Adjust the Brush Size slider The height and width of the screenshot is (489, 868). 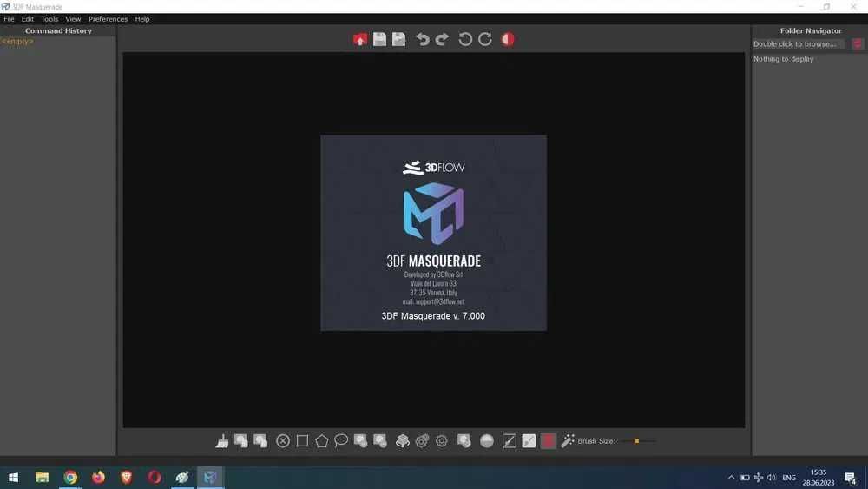pyautogui.click(x=637, y=441)
